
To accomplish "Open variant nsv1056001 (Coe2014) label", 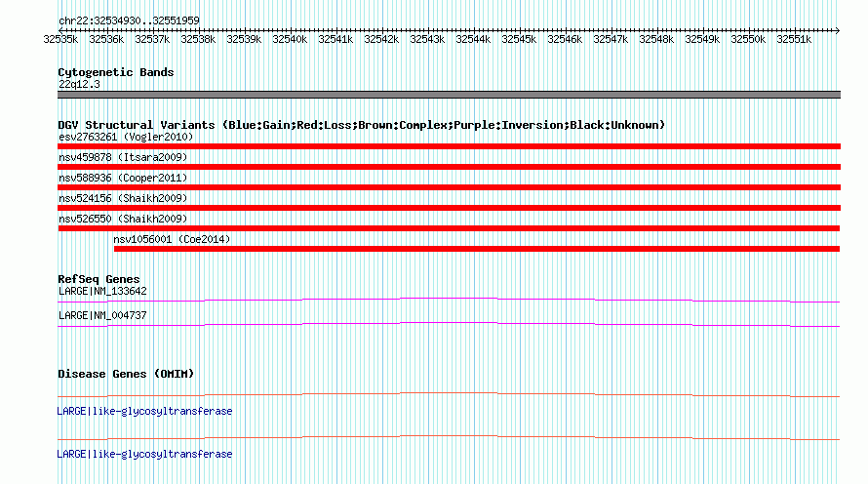I will pos(172,239).
